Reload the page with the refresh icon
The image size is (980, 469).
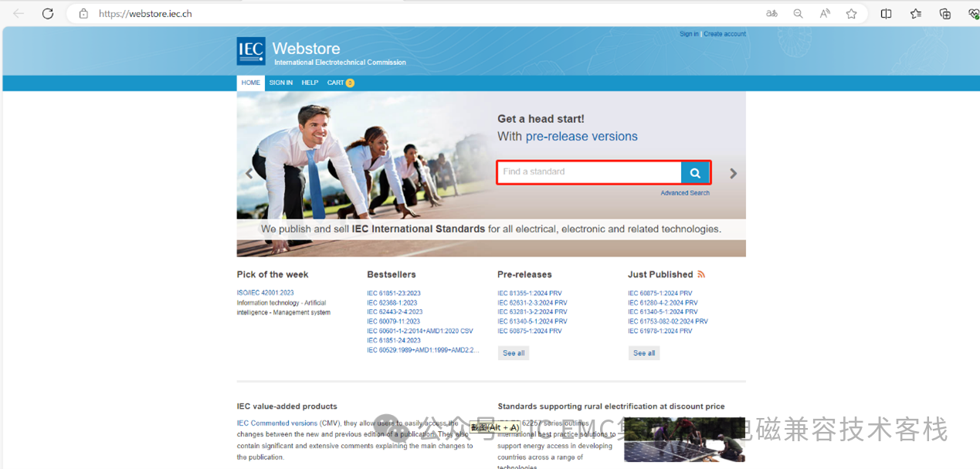[48, 13]
